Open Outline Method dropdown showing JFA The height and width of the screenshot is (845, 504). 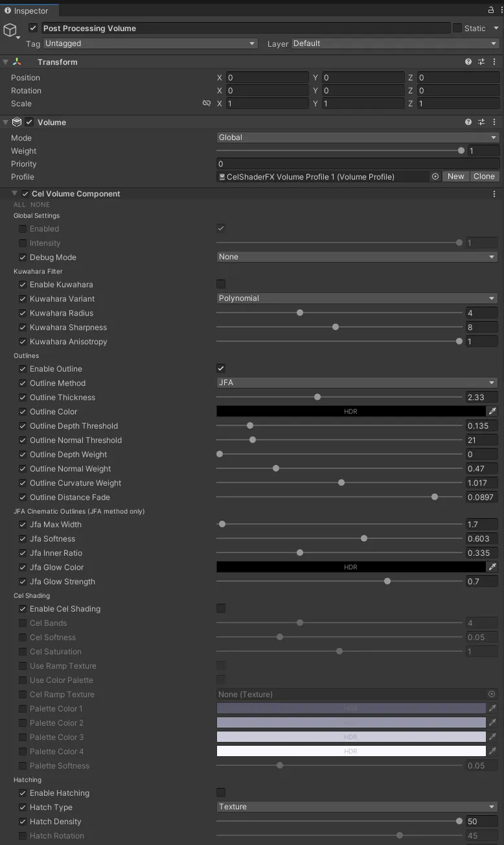[357, 382]
